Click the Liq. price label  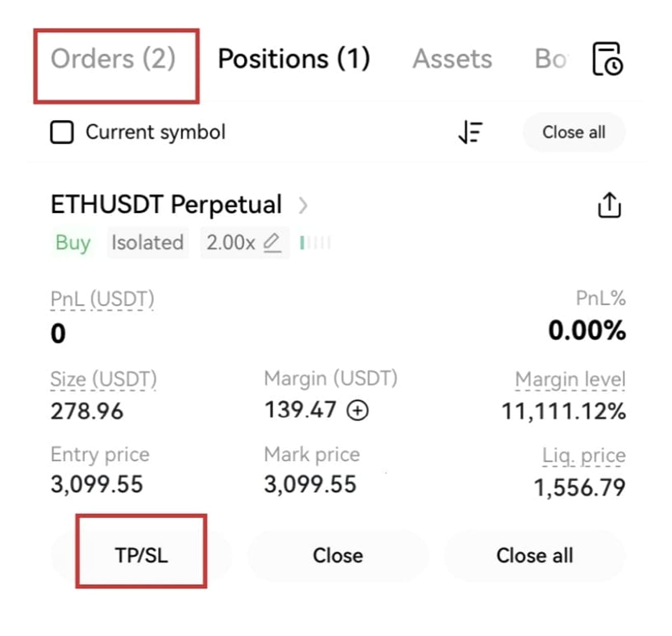click(584, 456)
